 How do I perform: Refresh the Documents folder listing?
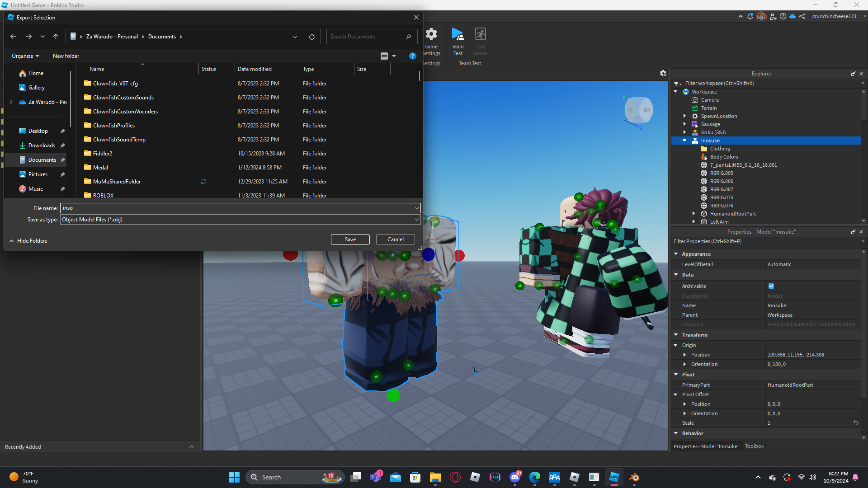(x=311, y=37)
